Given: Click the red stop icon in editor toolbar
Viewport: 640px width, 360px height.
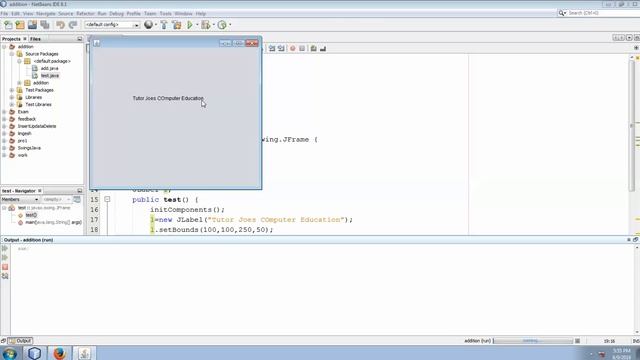Looking at the screenshot, I should 293,49.
